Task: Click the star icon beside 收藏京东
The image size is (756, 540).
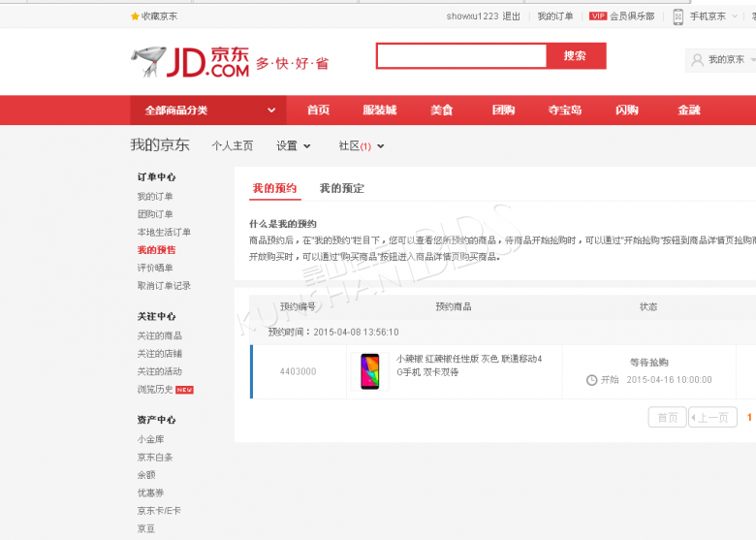Action: point(135,16)
